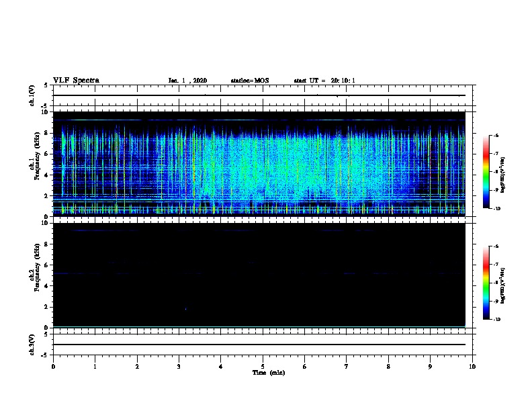The width and height of the screenshot is (532, 411).
Task: Click the "6" frequency tick of ch.1 panel
Action: tap(46, 154)
